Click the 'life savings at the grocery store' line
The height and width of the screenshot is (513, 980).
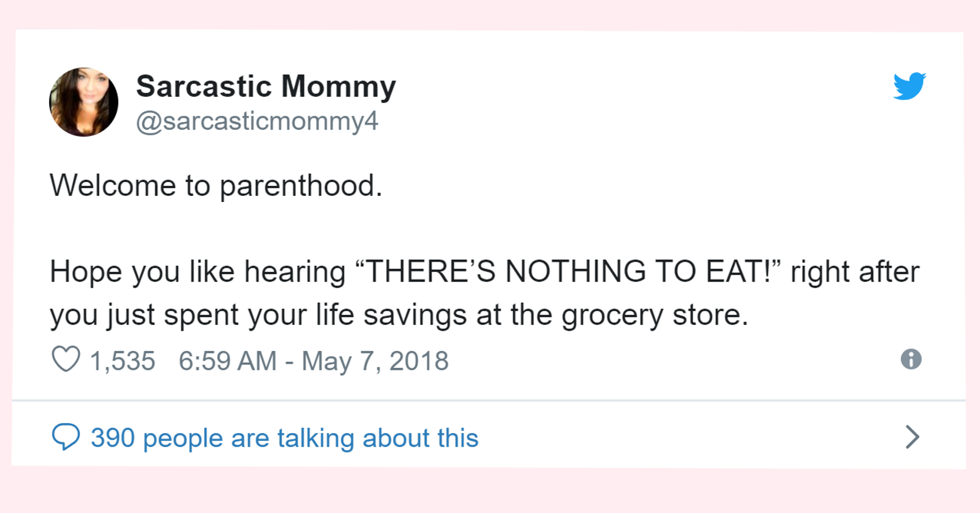click(x=532, y=315)
